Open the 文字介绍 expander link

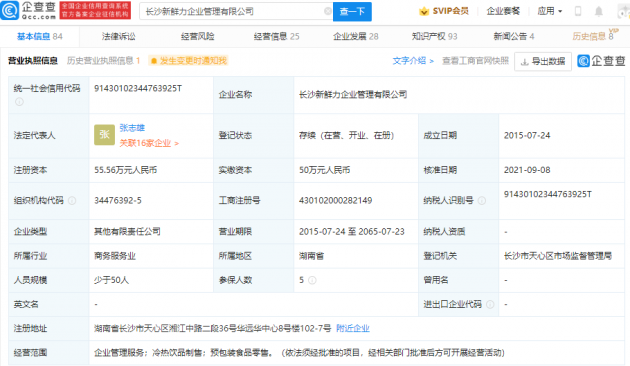coord(413,61)
